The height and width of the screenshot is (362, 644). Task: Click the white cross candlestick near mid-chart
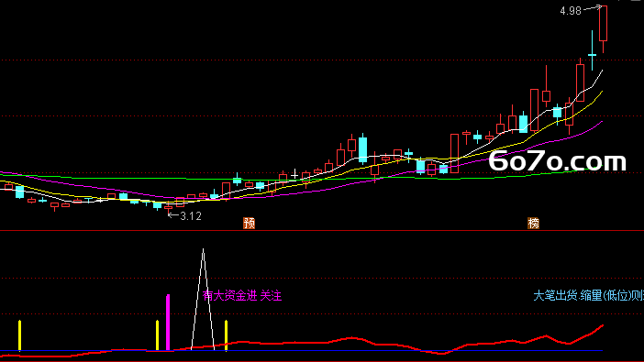(x=294, y=175)
